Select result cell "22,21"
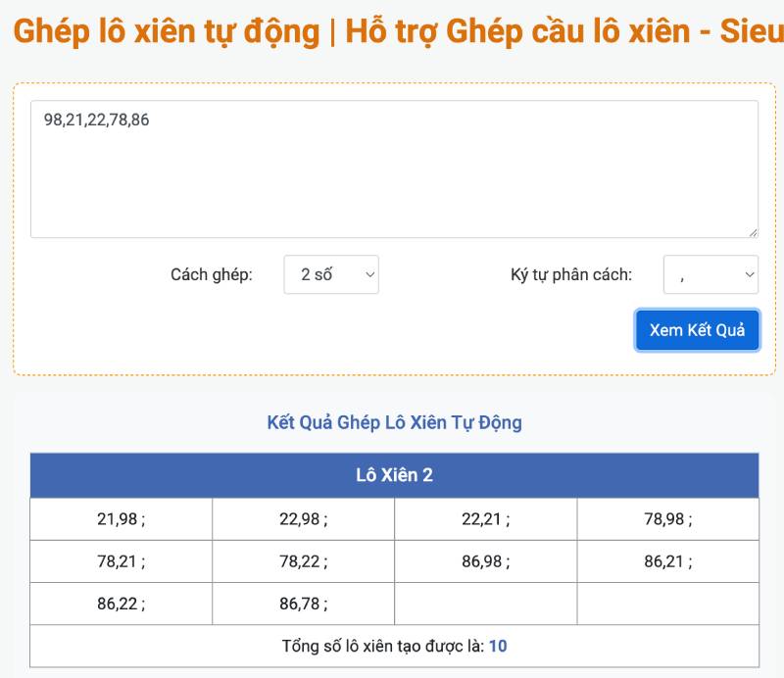Image resolution: width=784 pixels, height=678 pixels. (485, 518)
